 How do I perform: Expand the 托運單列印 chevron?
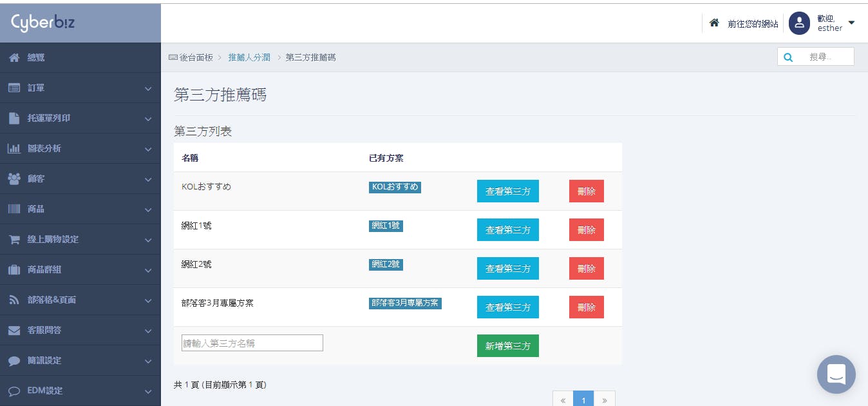tap(148, 119)
